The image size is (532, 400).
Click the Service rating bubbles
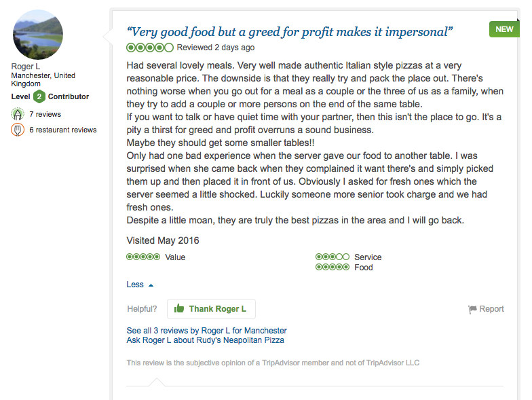click(332, 257)
